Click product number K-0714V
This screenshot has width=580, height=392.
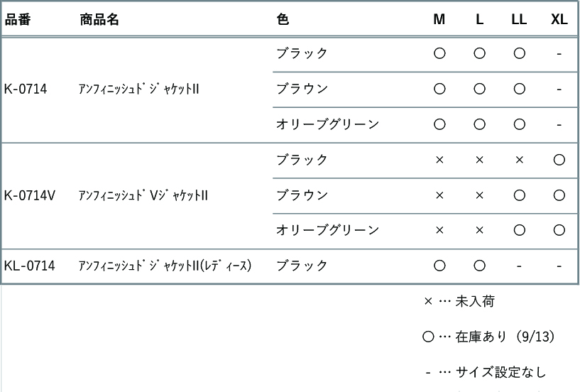point(30,195)
